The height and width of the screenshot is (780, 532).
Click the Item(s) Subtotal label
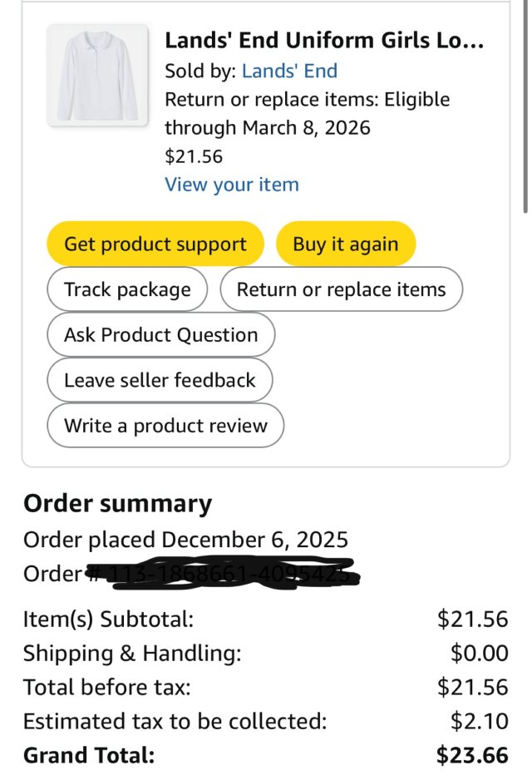[108, 619]
